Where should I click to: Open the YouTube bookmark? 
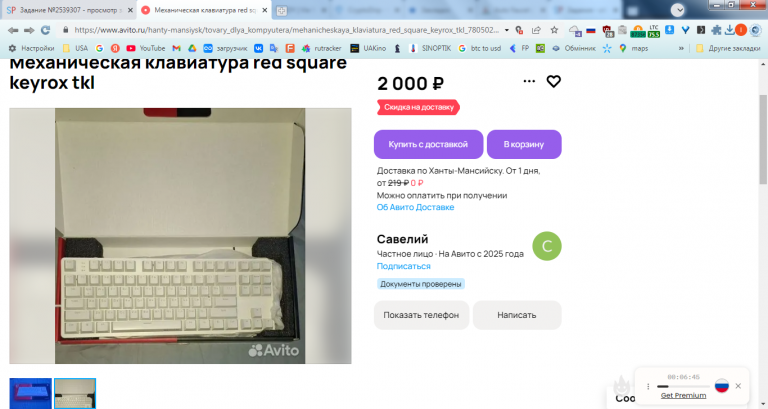(145, 48)
